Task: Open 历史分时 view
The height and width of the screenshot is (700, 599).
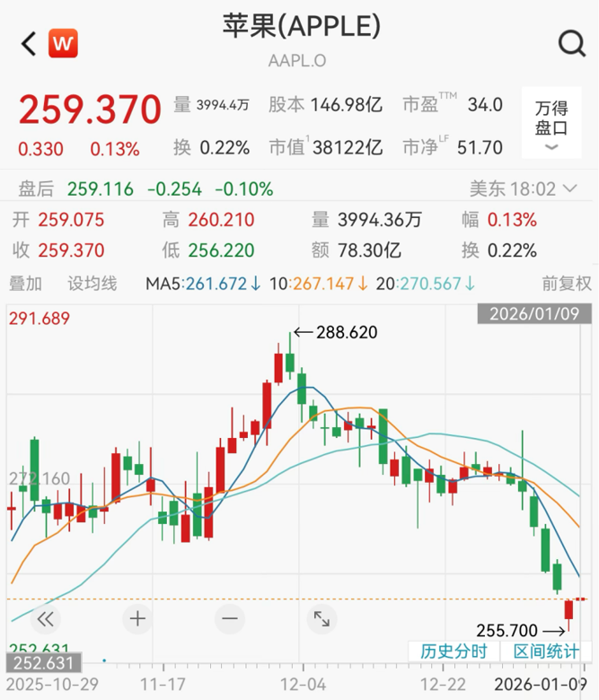Action: [x=454, y=652]
